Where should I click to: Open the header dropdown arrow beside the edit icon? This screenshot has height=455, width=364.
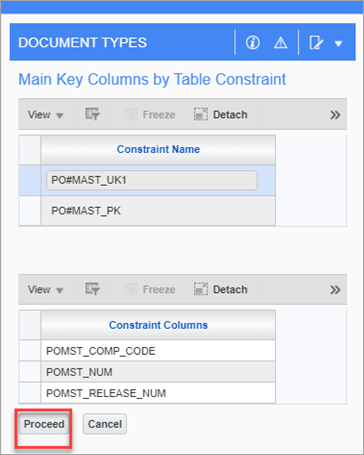tap(339, 43)
